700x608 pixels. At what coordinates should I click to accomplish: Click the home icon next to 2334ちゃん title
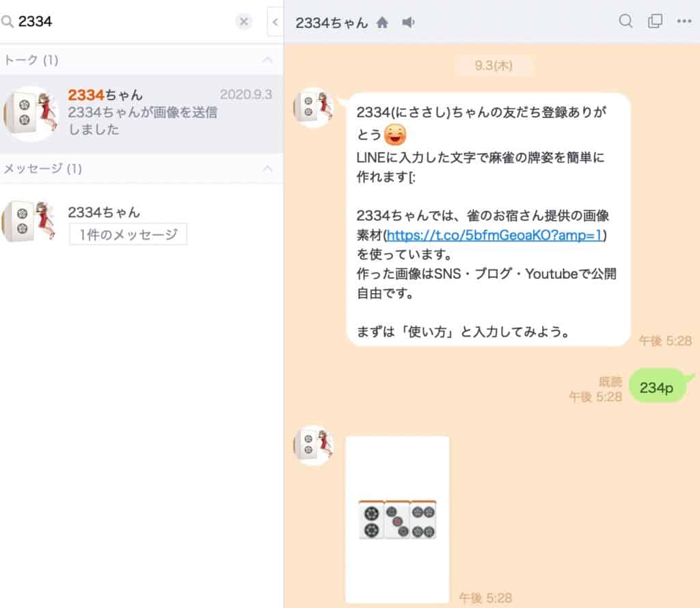(382, 23)
